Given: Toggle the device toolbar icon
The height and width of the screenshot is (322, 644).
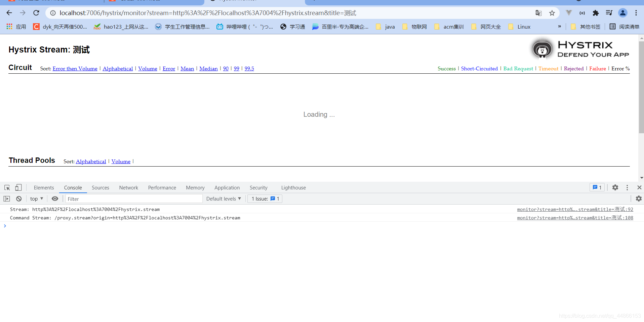Looking at the screenshot, I should click(x=18, y=187).
